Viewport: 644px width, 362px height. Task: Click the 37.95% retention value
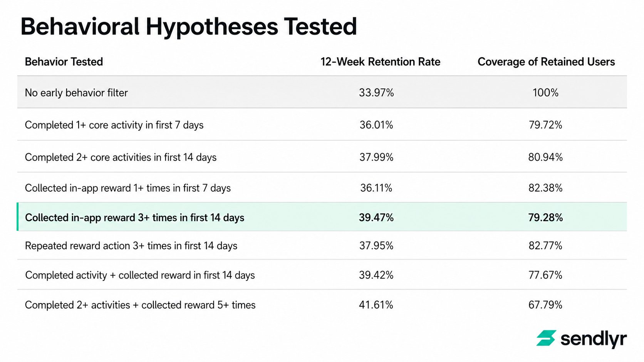[x=376, y=246]
